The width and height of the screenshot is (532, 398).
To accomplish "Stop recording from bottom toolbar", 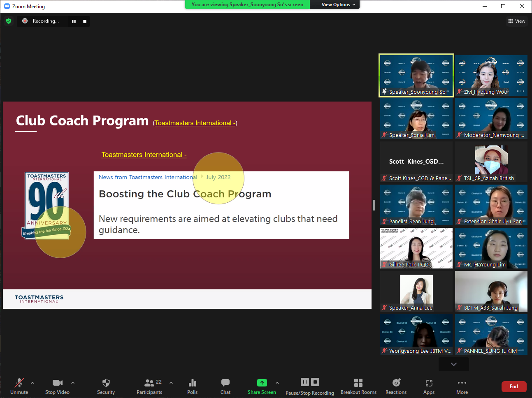I will (315, 382).
